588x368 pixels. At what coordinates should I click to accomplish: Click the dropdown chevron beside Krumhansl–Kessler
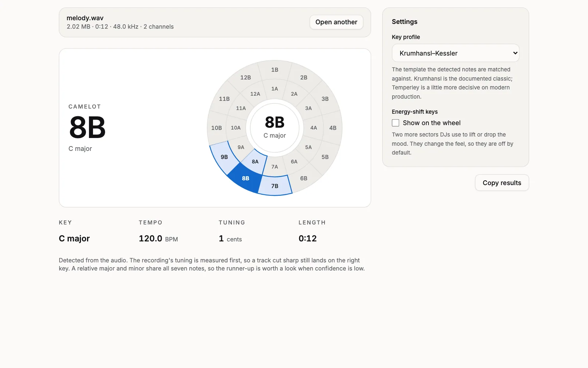click(x=515, y=53)
